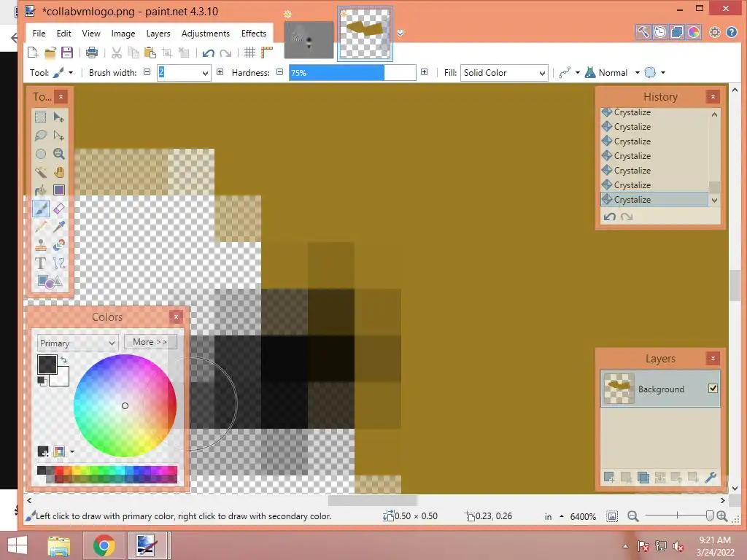The width and height of the screenshot is (747, 560).
Task: Open the Adjustments menu
Action: coord(205,34)
